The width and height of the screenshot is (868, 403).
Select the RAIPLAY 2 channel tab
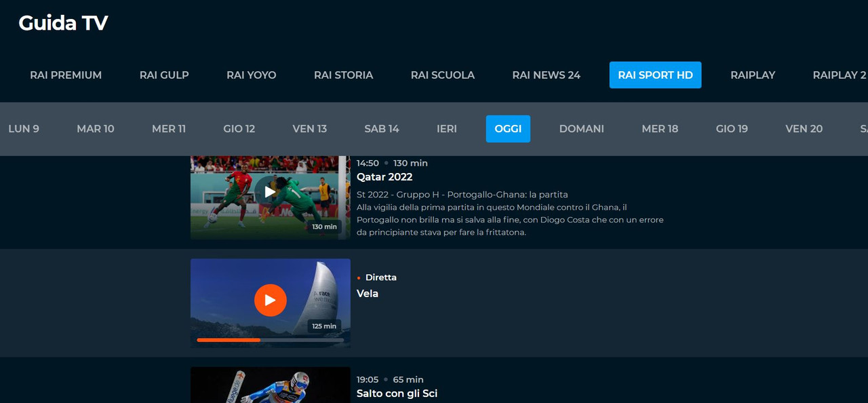tap(840, 75)
